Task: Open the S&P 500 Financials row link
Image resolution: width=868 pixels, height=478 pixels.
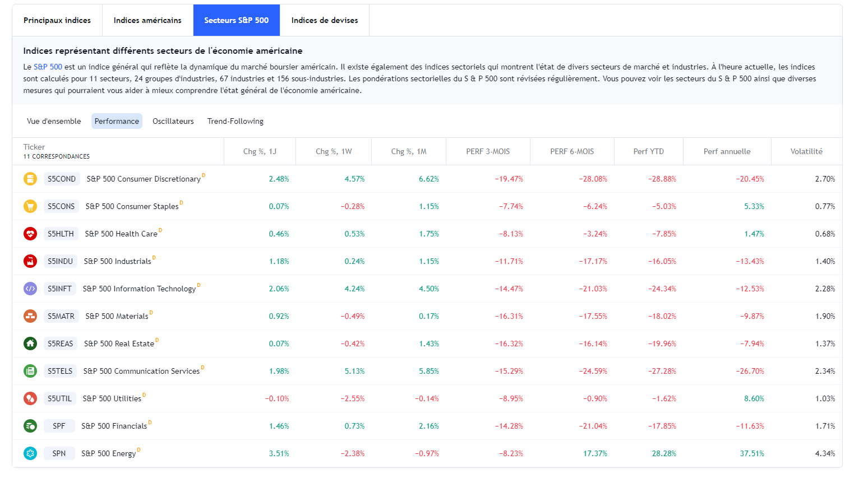Action: click(x=114, y=426)
